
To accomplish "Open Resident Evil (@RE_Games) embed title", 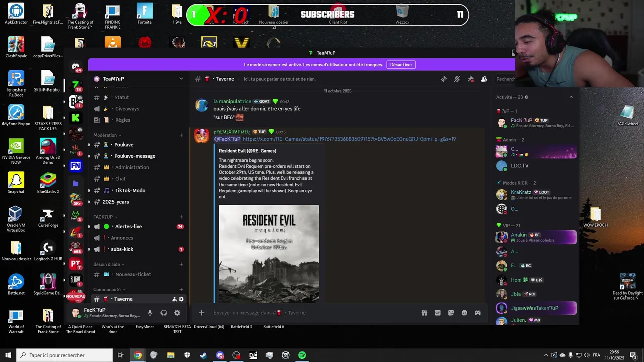I will (248, 151).
